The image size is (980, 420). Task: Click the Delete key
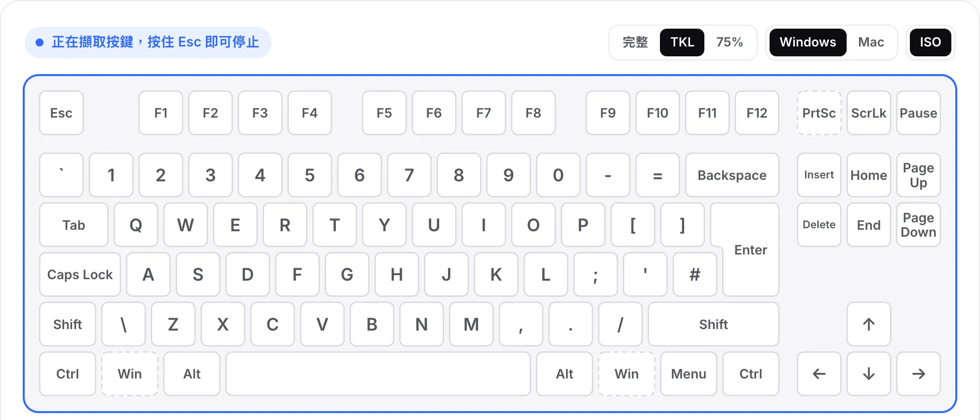819,225
